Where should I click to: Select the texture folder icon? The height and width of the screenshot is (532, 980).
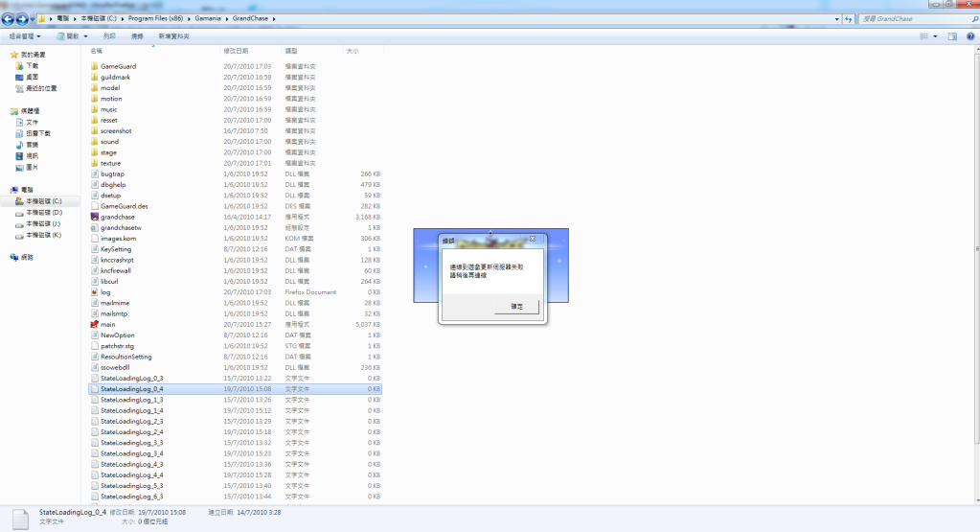pyautogui.click(x=95, y=163)
